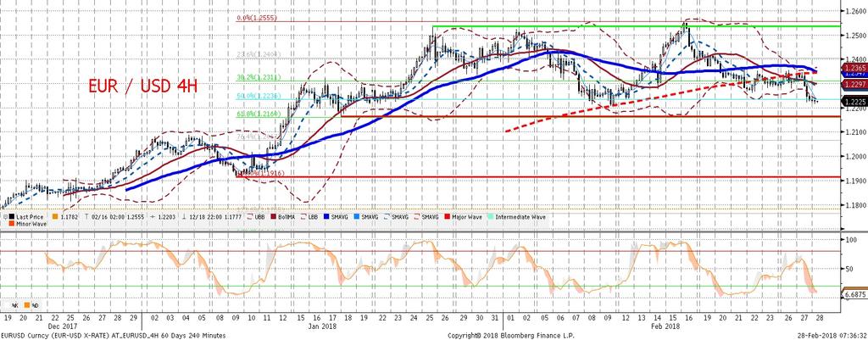Toggle the Minor Wave legend entry
This screenshot has width=868, height=340.
click(x=28, y=224)
